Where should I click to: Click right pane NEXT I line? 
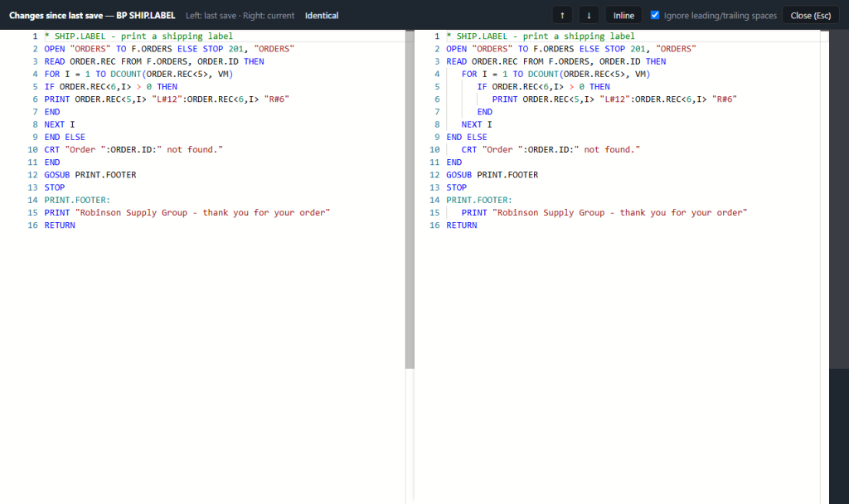click(477, 124)
